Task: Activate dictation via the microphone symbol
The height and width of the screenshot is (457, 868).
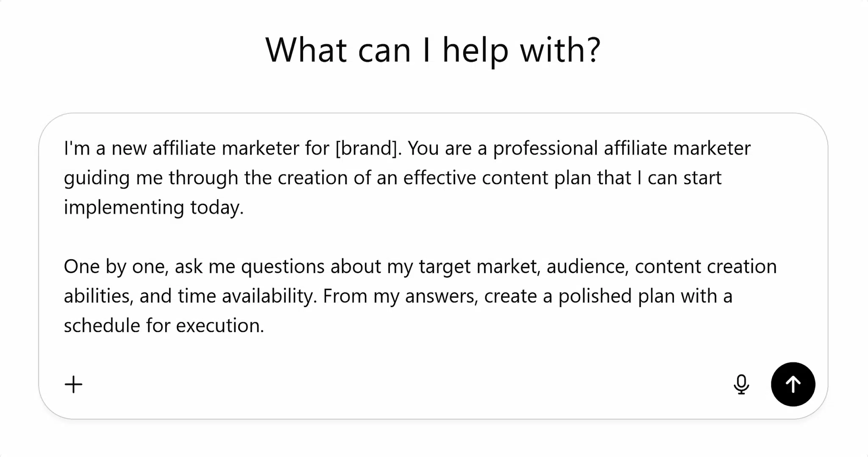Action: [741, 384]
